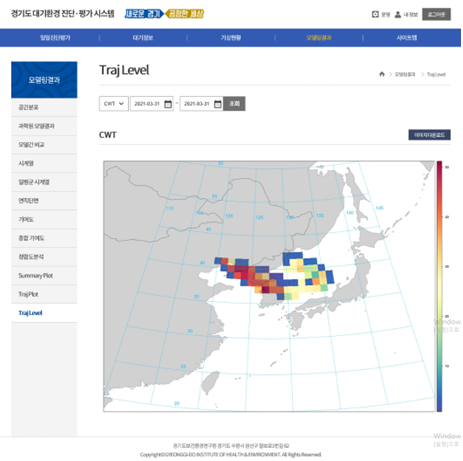Click the CWT section heading
Viewport: 463px width, 461px height.
pos(108,135)
